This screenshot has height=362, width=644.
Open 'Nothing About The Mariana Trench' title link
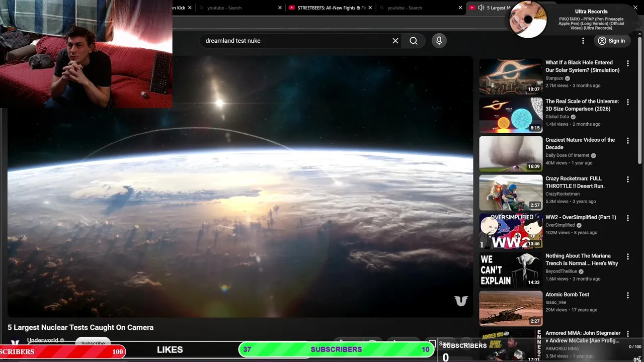coord(582,259)
